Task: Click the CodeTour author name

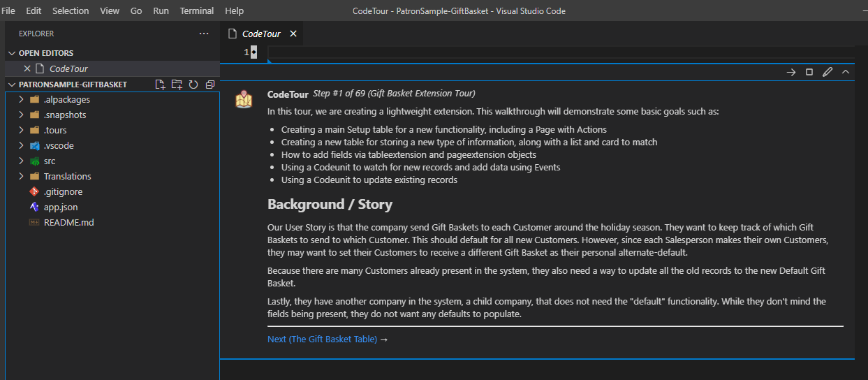Action: point(288,94)
